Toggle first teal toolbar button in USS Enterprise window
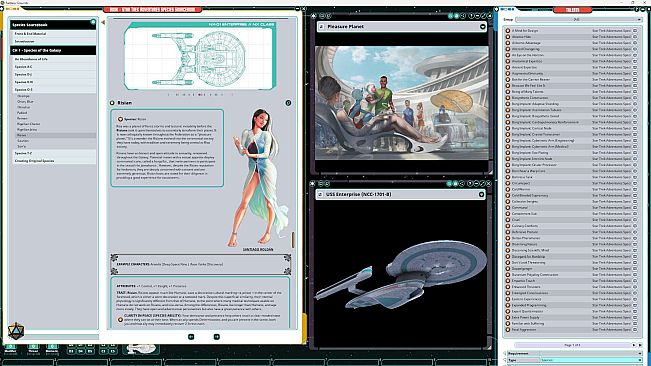This screenshot has height=366, width=651. (449, 183)
